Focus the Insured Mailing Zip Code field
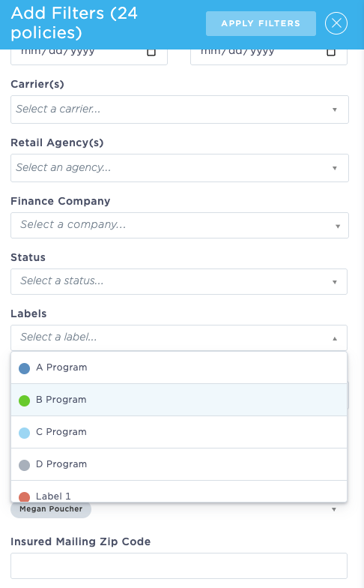This screenshot has height=588, width=364. (x=178, y=565)
